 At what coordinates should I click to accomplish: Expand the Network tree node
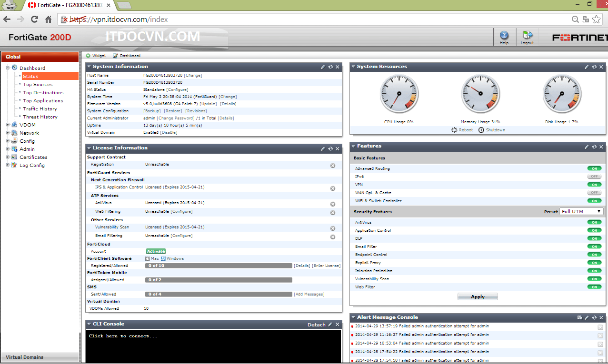click(8, 133)
